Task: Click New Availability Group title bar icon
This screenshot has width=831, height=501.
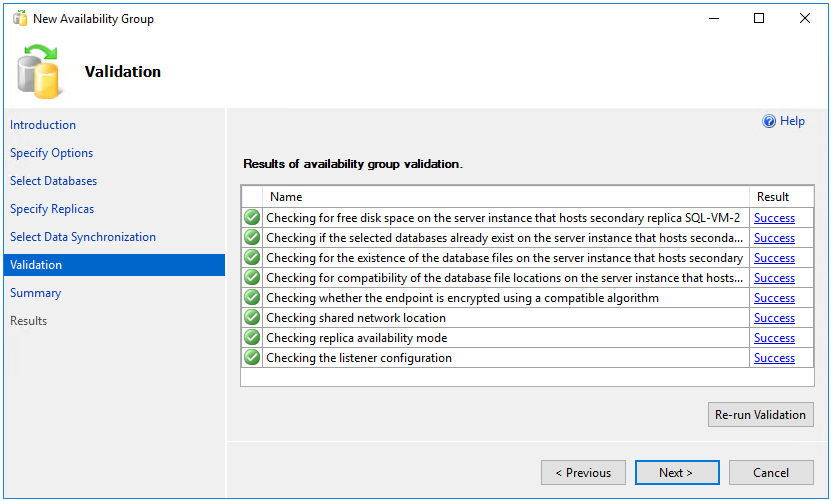Action: coord(19,18)
